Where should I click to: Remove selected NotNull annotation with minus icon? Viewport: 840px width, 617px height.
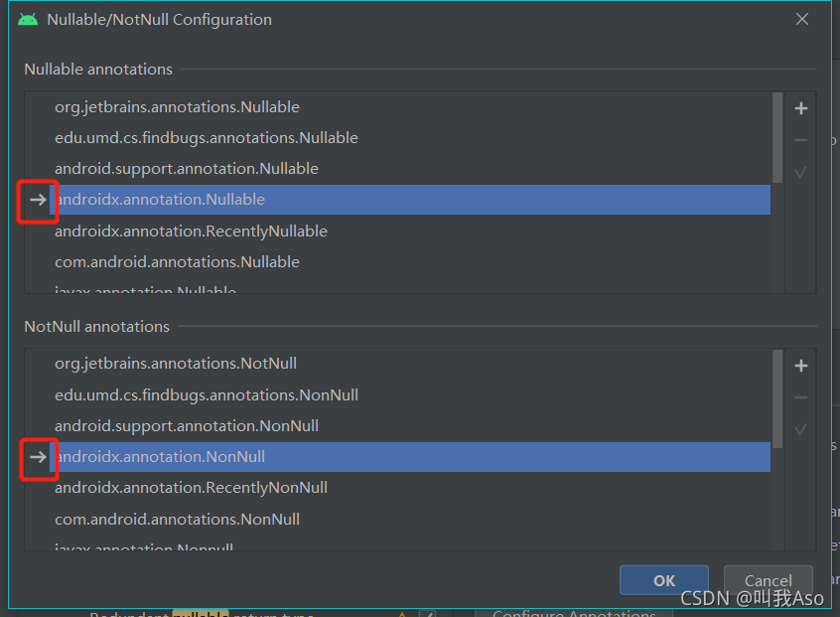coord(801,397)
